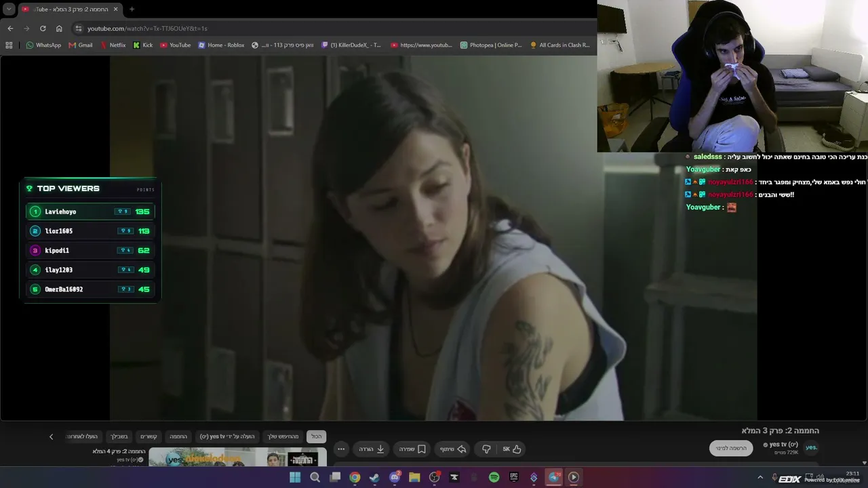Open the Photopea bookmark
This screenshot has height=488, width=868.
491,45
